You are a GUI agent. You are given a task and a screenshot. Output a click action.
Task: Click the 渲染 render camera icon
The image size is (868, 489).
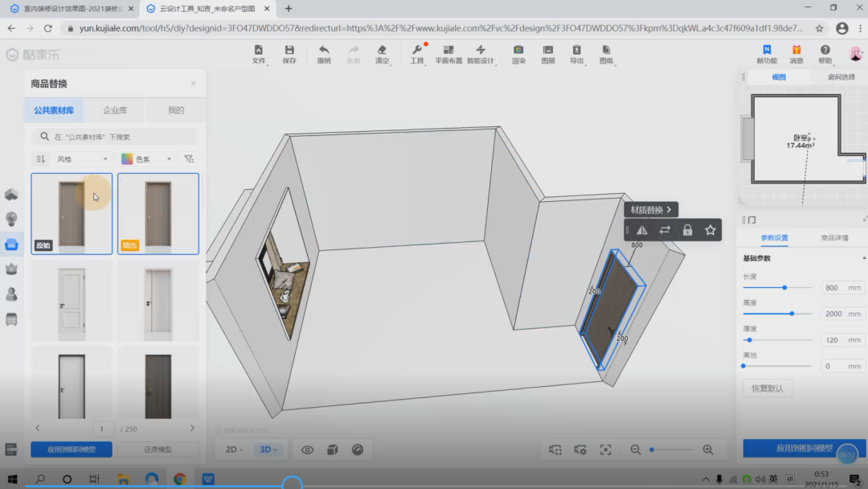click(518, 54)
